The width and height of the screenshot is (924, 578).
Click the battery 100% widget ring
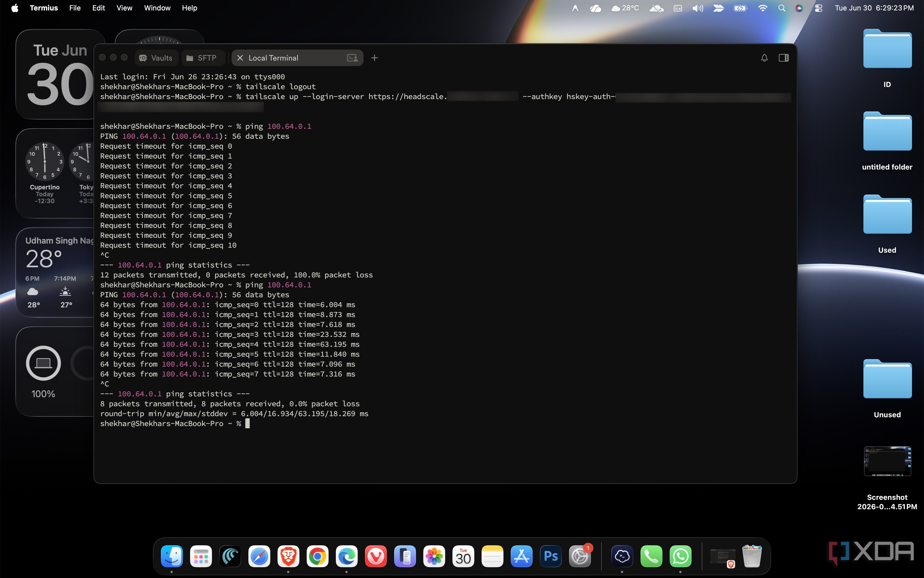(x=43, y=363)
